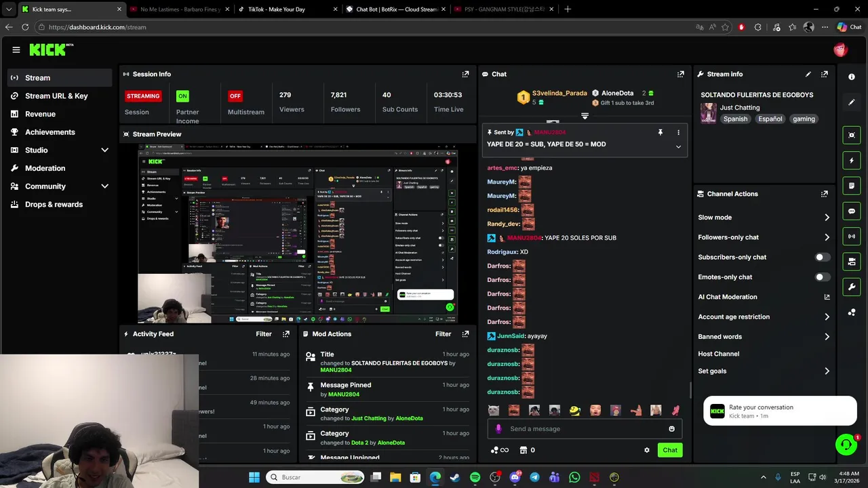Filter the Activity Feed
Image resolution: width=868 pixels, height=488 pixels.
264,333
